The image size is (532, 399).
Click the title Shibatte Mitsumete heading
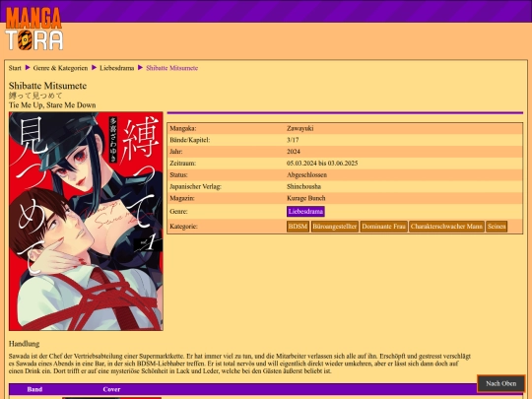click(x=47, y=86)
